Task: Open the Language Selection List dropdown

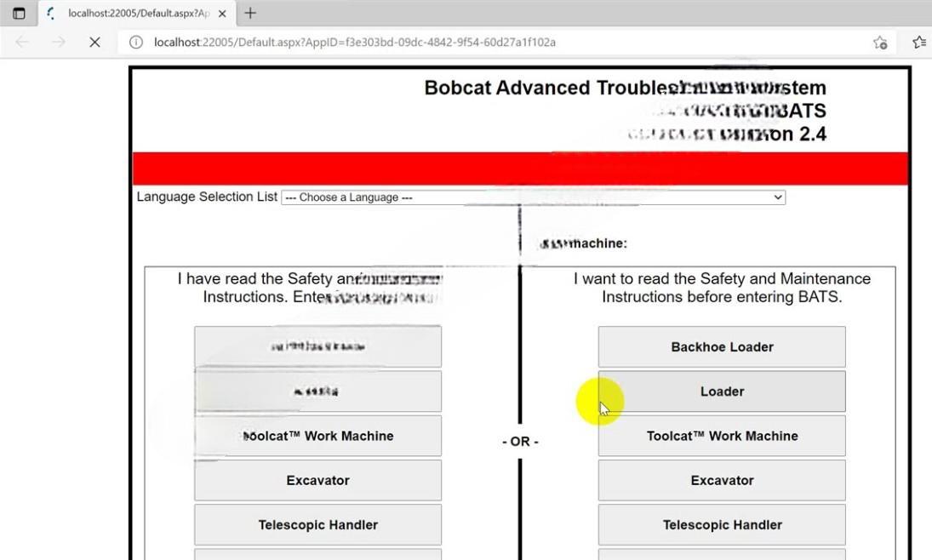Action: coord(533,197)
